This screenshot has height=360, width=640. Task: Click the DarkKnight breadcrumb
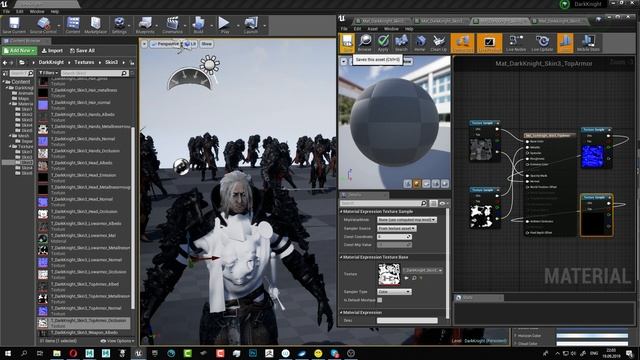pyautogui.click(x=51, y=62)
